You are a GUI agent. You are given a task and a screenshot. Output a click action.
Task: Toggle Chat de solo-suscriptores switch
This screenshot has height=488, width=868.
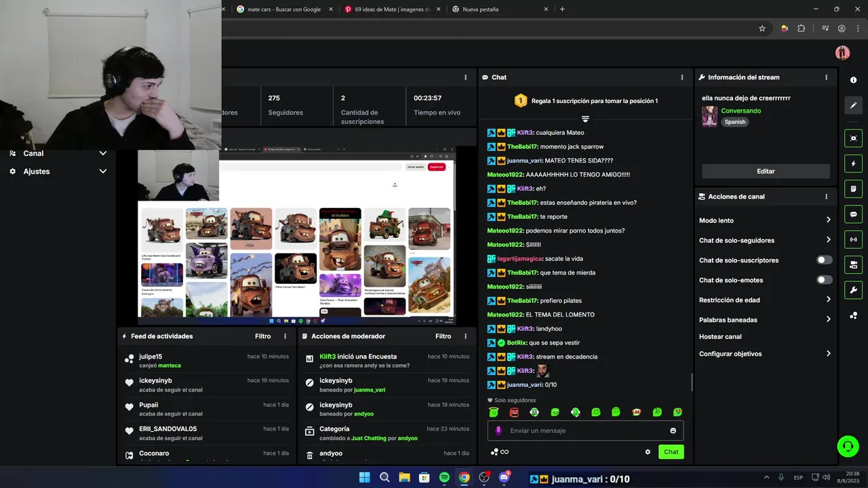pyautogui.click(x=824, y=260)
